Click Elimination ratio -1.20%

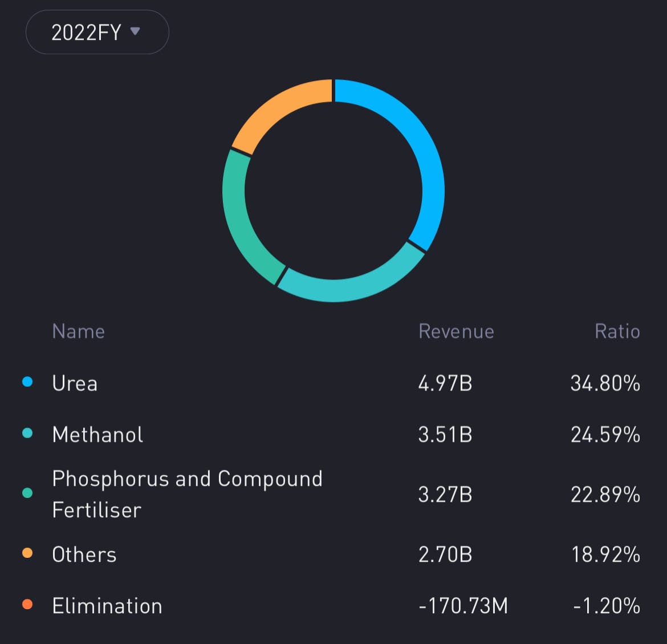coord(607,605)
